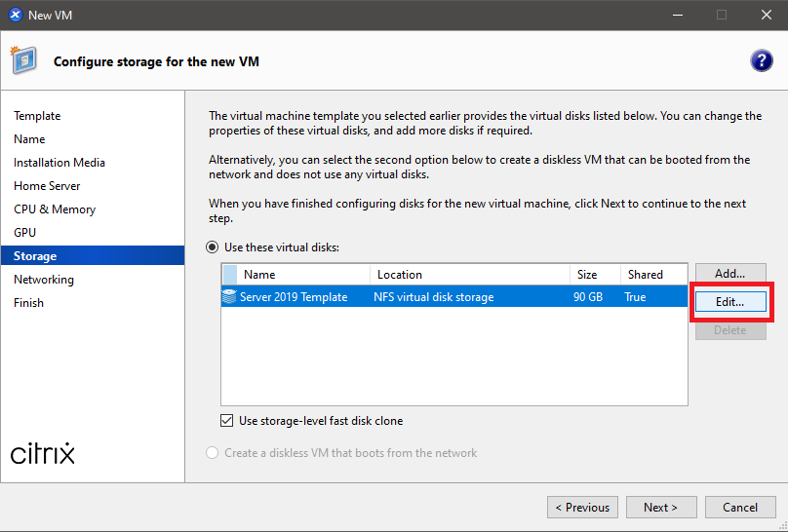The width and height of the screenshot is (788, 532).
Task: Select 'Use these virtual disks' radio button
Action: click(x=212, y=247)
